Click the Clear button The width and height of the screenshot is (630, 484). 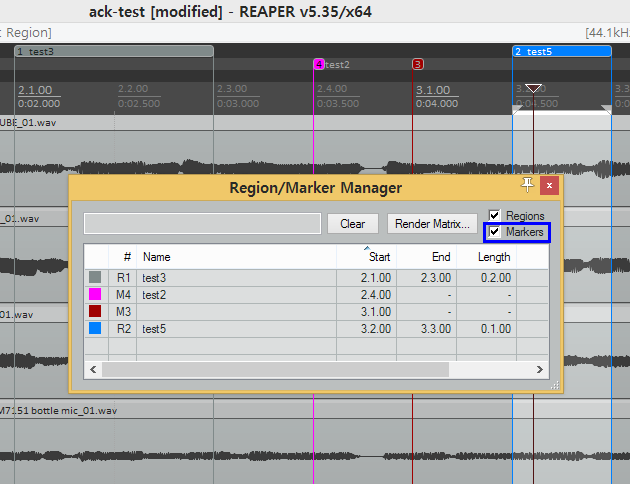pos(353,223)
